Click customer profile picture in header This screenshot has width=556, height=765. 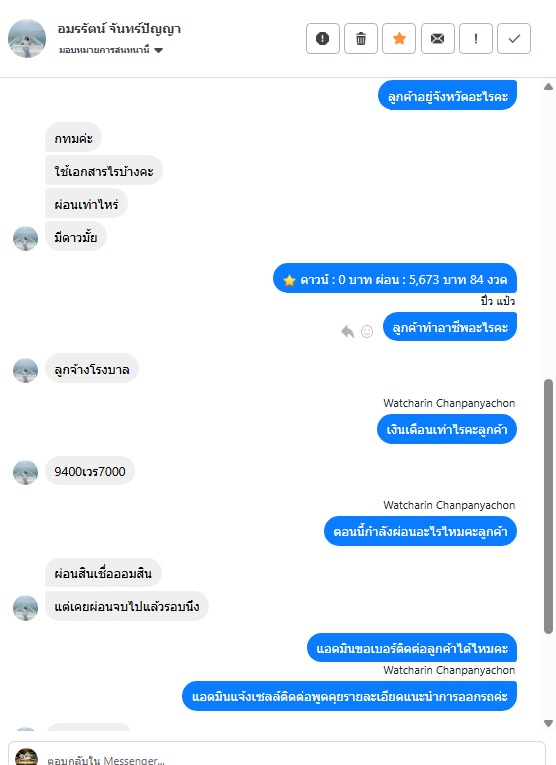[27, 39]
